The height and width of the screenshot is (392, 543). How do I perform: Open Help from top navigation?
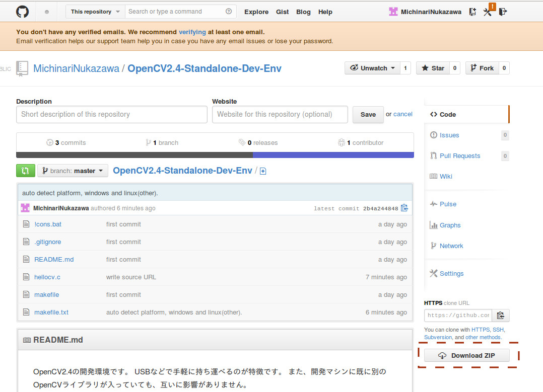[x=325, y=12]
